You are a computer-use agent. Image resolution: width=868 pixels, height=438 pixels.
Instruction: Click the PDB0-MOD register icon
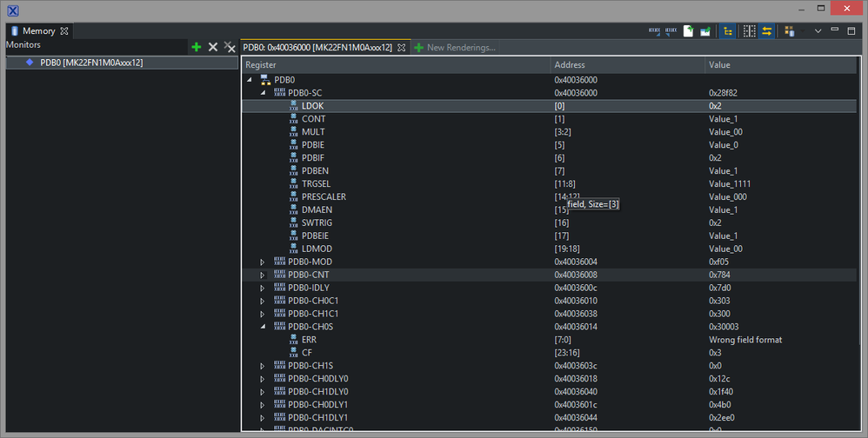279,262
